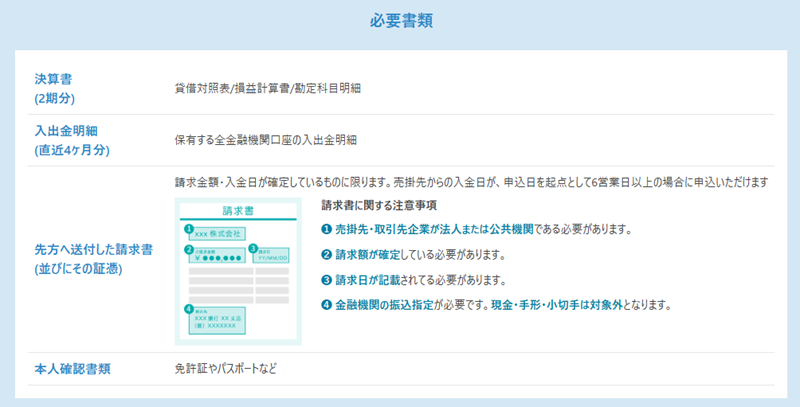Click the number 1 marker in the notes list

tap(327, 229)
